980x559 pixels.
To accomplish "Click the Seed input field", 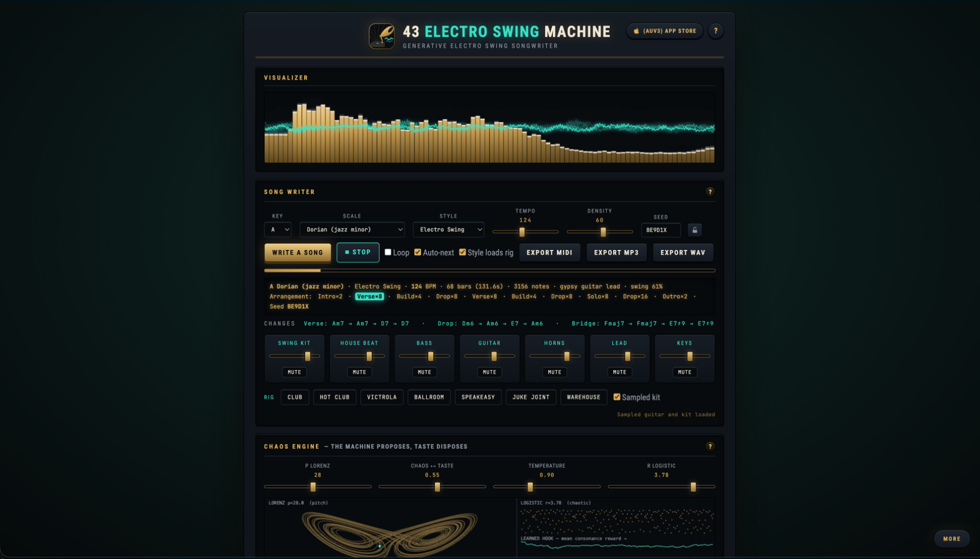I will [x=661, y=230].
